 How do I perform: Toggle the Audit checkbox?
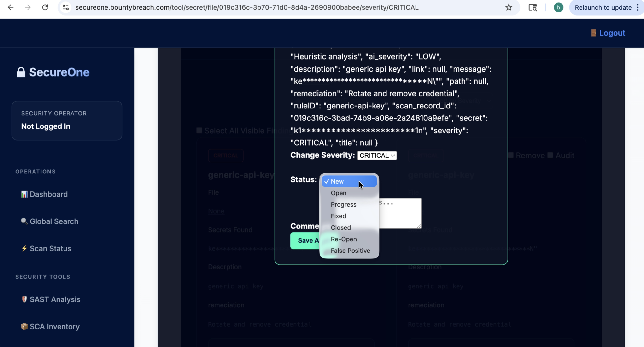coord(550,155)
